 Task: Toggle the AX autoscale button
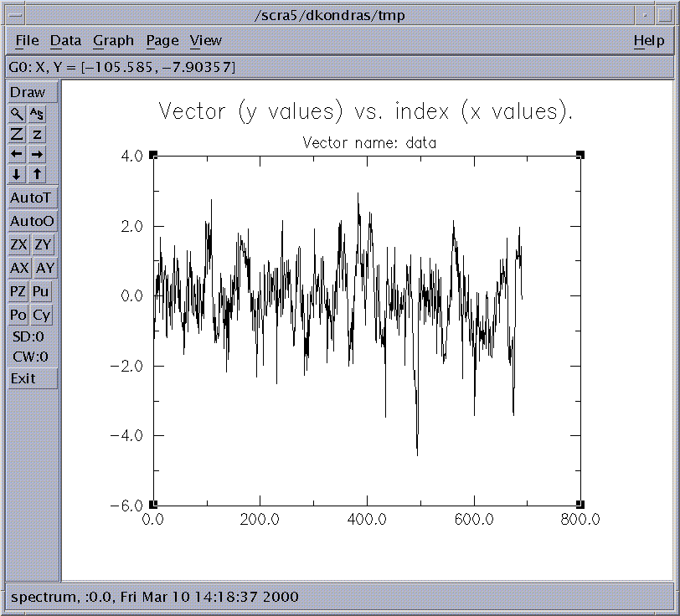tap(18, 269)
